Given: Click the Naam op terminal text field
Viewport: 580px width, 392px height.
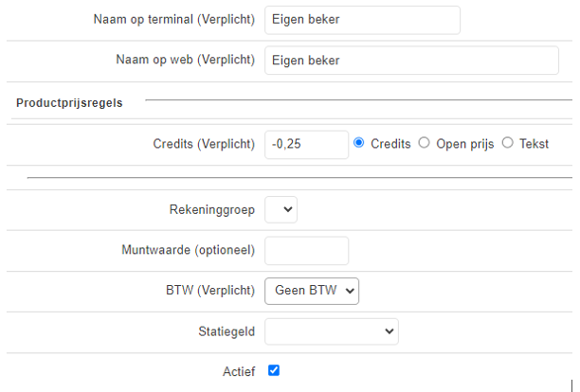Looking at the screenshot, I should [362, 20].
